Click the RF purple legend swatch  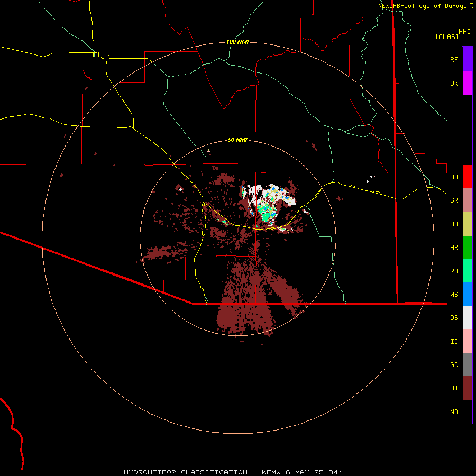coord(467,59)
